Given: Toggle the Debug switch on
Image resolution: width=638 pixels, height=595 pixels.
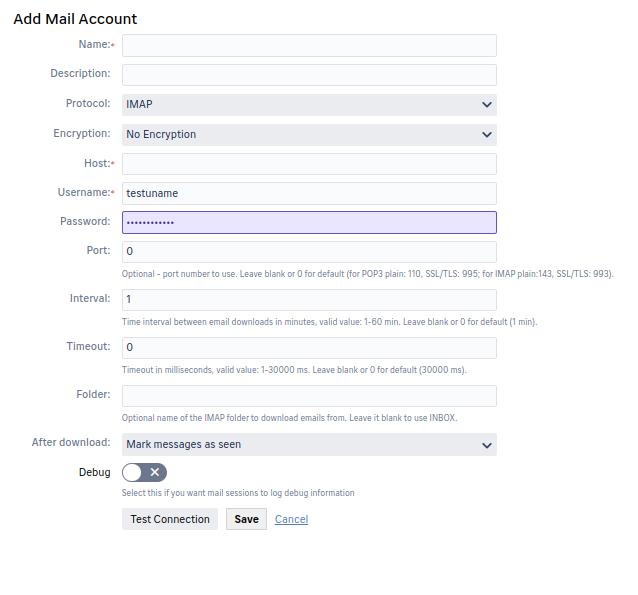Looking at the screenshot, I should click(x=144, y=472).
